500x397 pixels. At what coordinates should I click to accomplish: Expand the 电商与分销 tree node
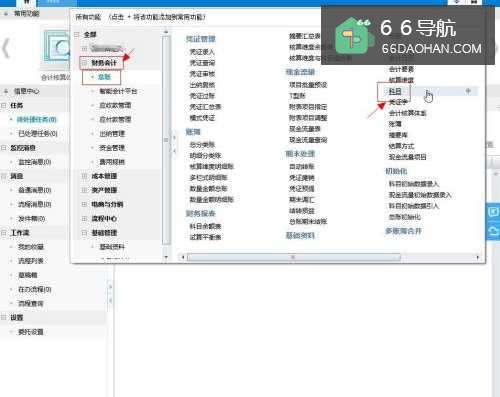[84, 204]
